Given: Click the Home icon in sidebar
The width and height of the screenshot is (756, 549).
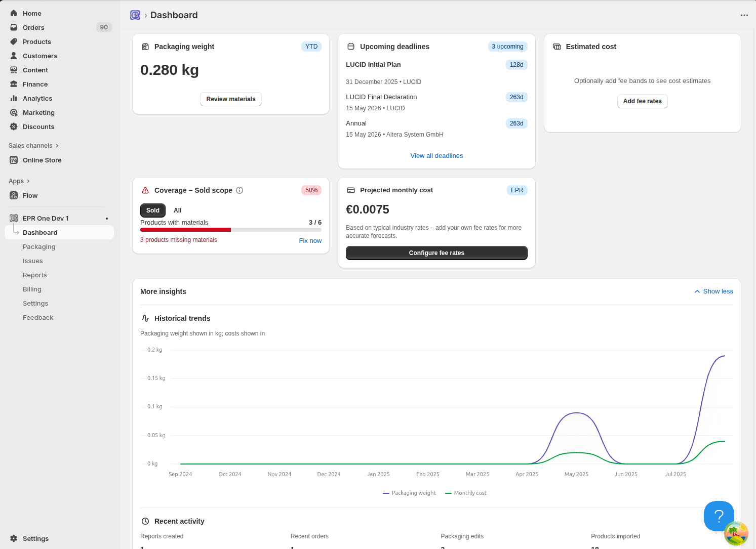Looking at the screenshot, I should click(x=14, y=13).
